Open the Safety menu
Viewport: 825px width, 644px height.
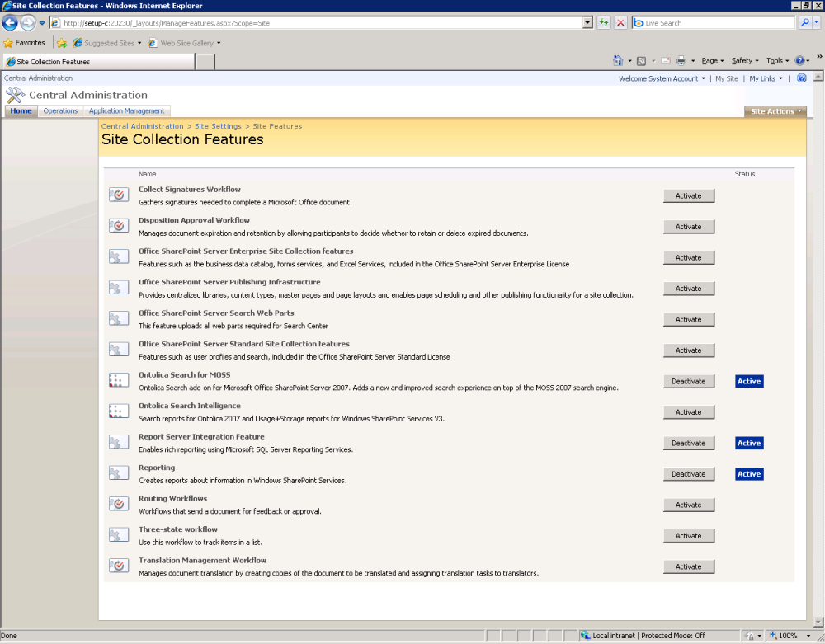[744, 60]
